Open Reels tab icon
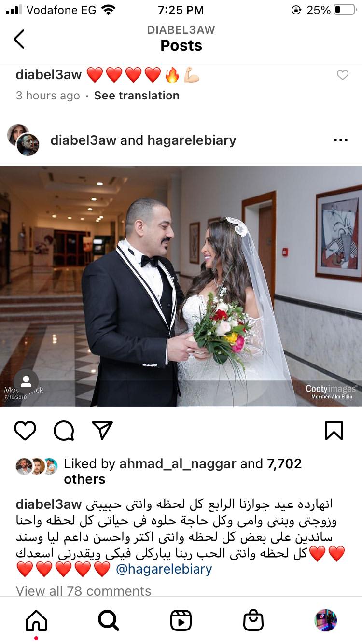Viewport: 362px width, 644px height. tap(181, 620)
